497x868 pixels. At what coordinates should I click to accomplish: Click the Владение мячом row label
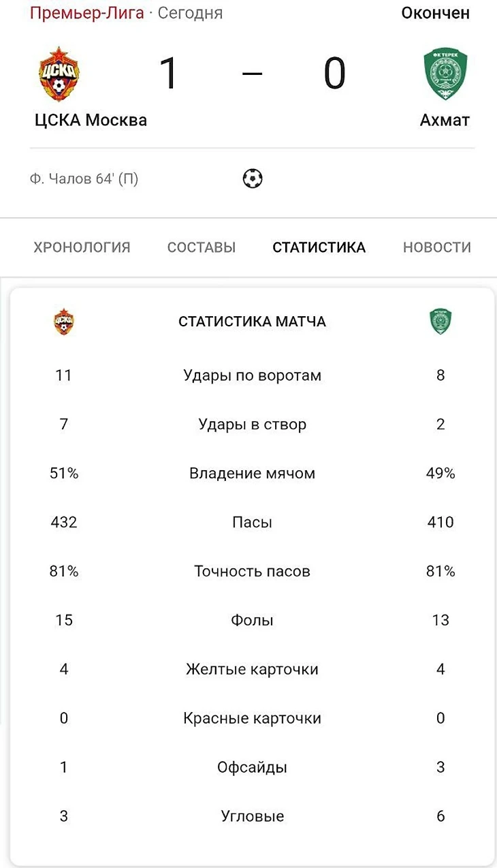(x=253, y=474)
